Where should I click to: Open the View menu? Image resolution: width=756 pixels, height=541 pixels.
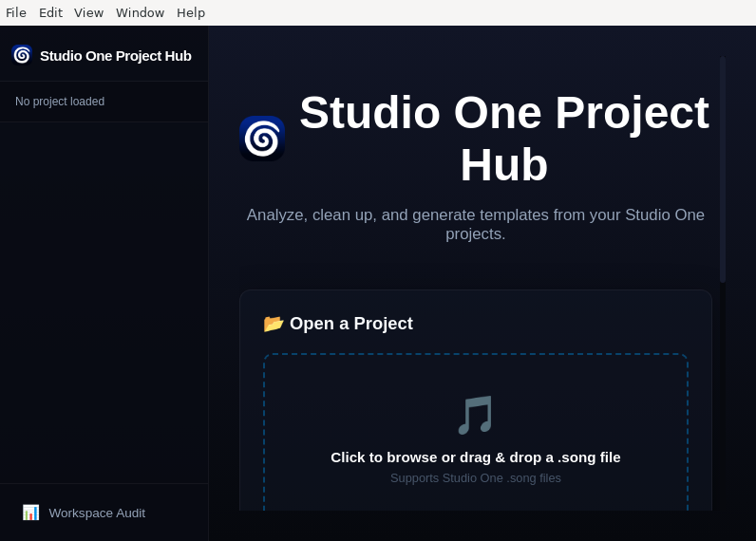tap(88, 12)
